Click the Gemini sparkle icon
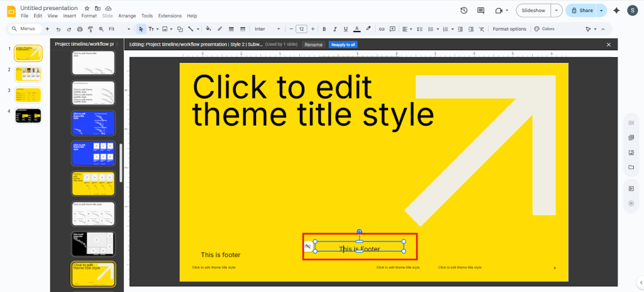 (x=616, y=11)
